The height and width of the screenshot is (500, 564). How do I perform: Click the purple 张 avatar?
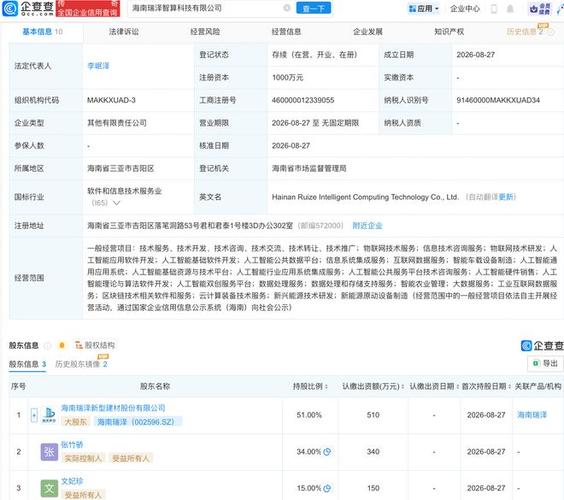tap(49, 452)
